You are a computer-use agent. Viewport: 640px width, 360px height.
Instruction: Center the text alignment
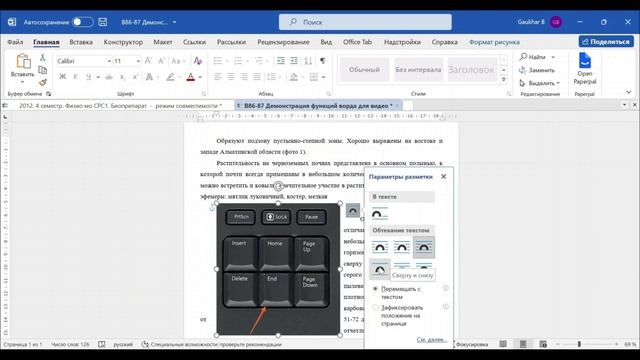[231, 77]
